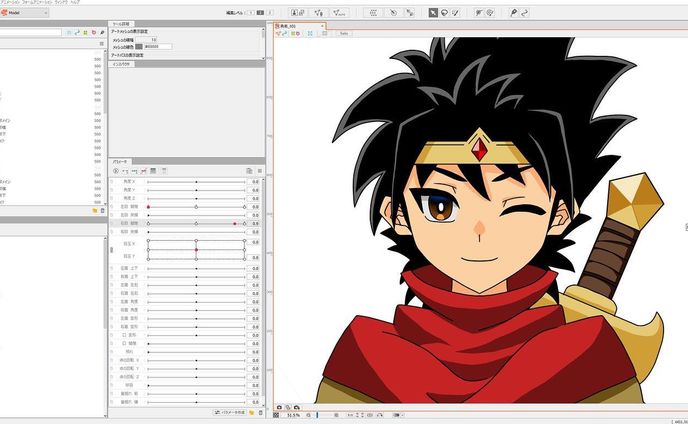
Task: Select the lasso selection tool
Action: [x=444, y=13]
